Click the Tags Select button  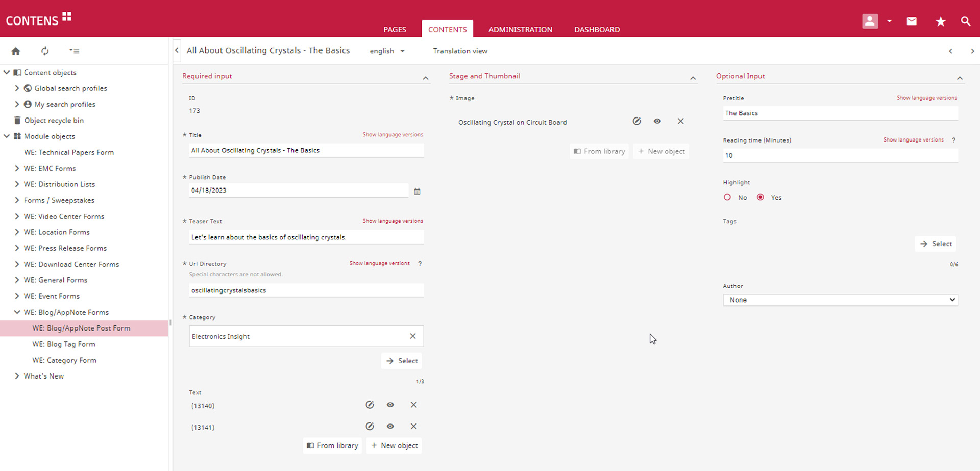(x=936, y=244)
